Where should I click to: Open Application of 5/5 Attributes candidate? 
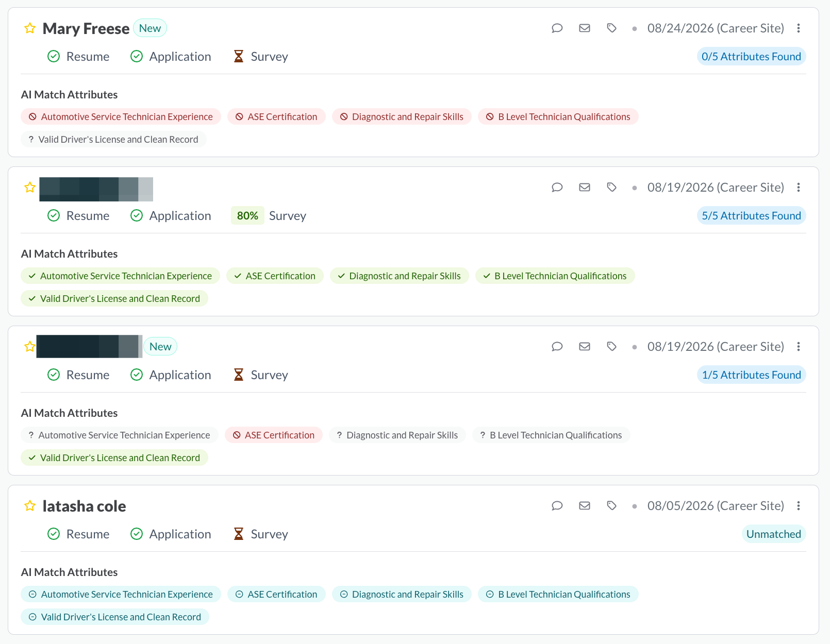coord(171,216)
